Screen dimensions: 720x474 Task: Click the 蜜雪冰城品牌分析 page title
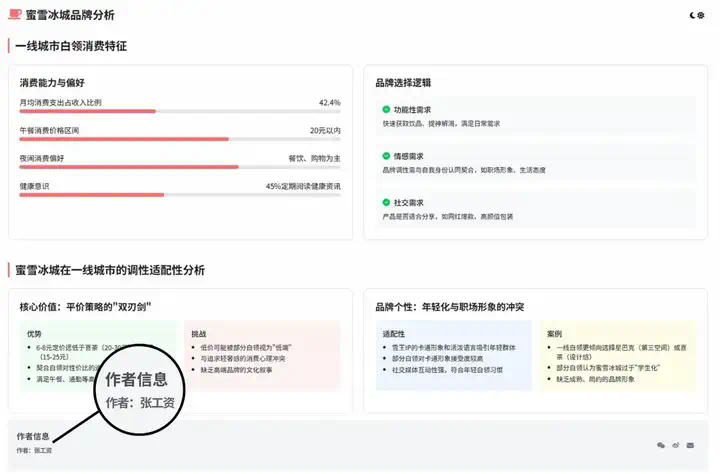70,15
